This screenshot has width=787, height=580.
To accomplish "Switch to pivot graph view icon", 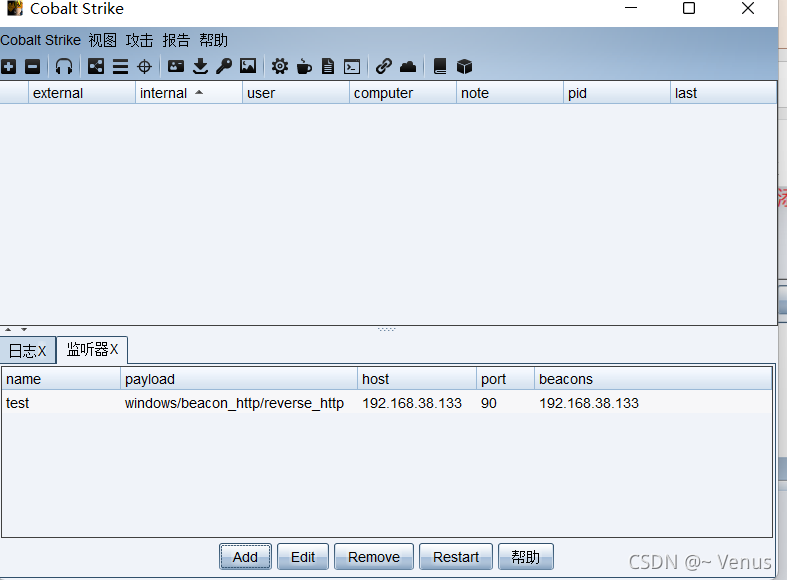I will pos(96,66).
